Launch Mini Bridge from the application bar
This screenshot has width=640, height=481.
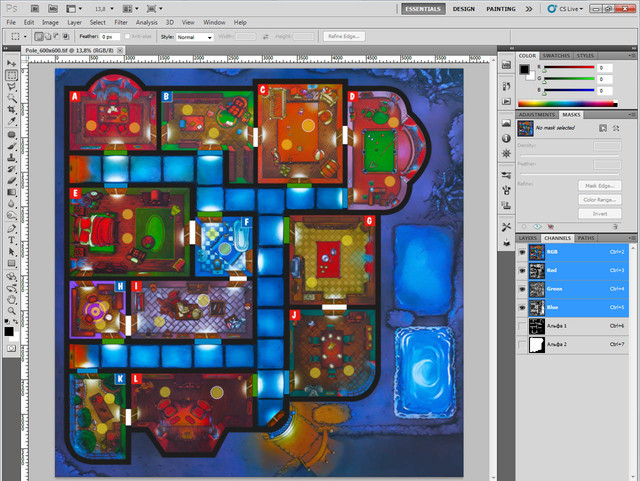point(53,9)
